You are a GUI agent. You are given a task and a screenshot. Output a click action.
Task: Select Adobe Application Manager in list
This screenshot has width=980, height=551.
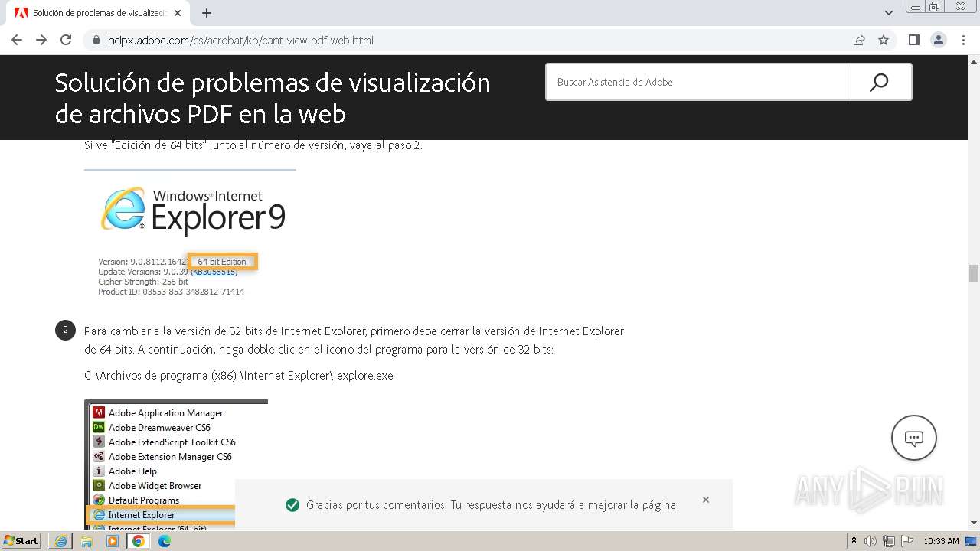(x=165, y=413)
